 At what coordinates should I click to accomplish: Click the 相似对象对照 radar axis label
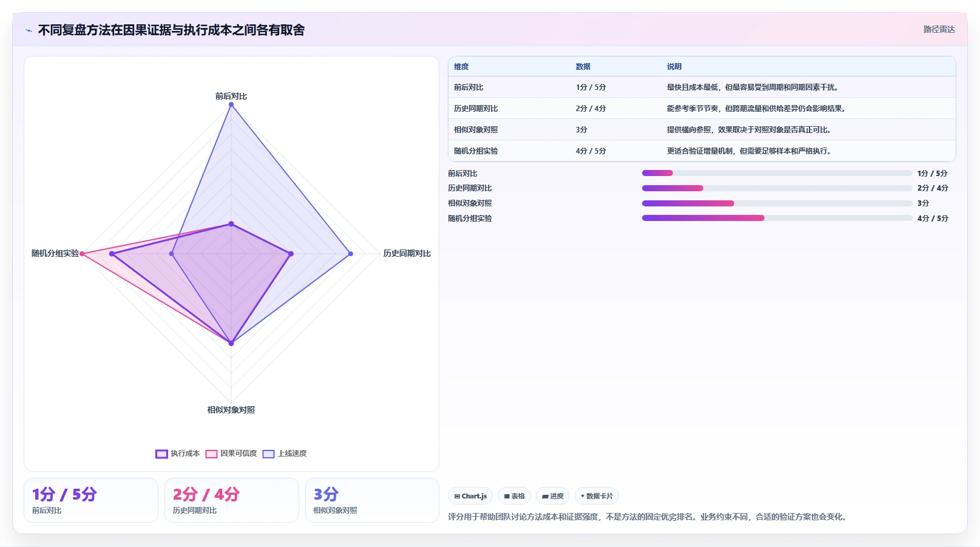(231, 410)
